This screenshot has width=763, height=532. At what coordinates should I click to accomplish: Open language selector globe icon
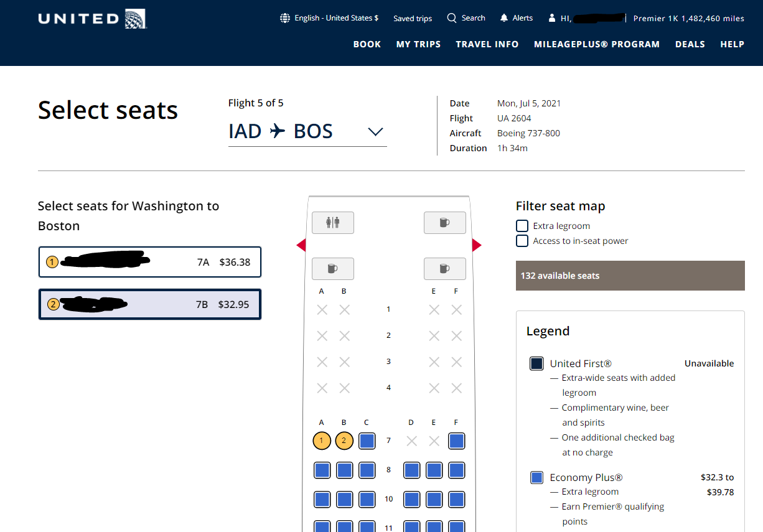click(x=285, y=18)
